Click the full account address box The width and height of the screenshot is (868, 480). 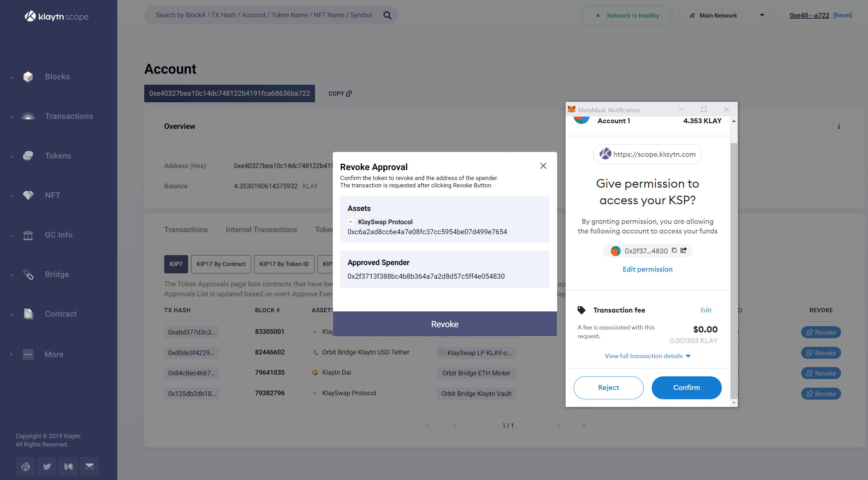tap(230, 93)
